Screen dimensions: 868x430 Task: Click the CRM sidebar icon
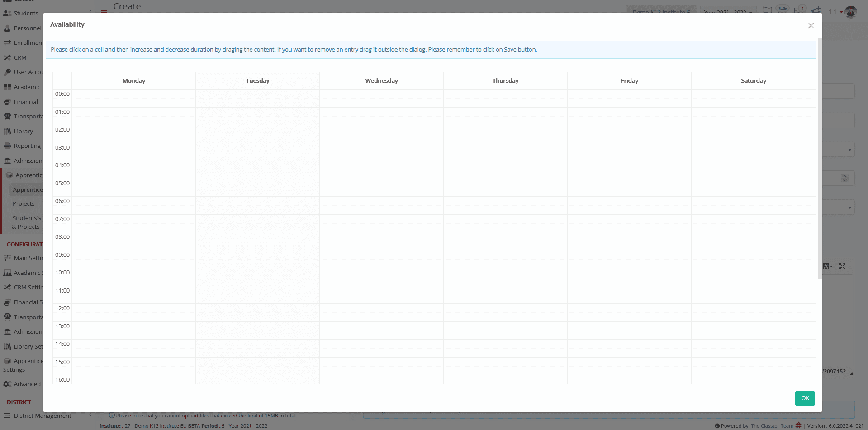7,58
